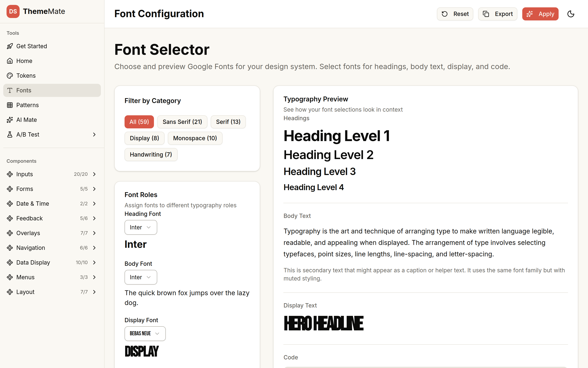Click the rocket icon beside Get Started
The image size is (588, 368).
point(10,46)
